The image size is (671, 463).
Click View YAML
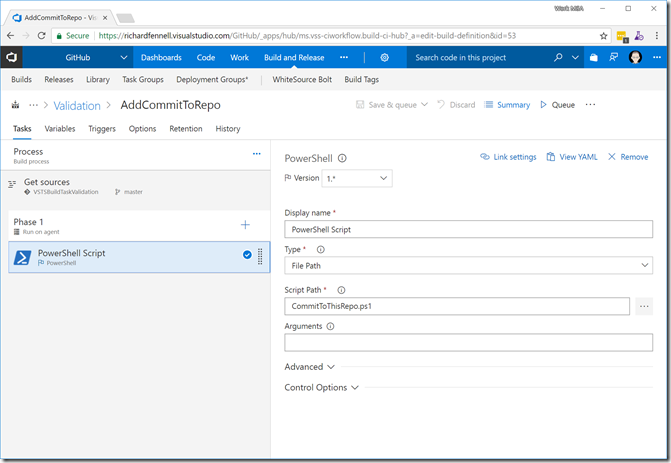[x=572, y=157]
